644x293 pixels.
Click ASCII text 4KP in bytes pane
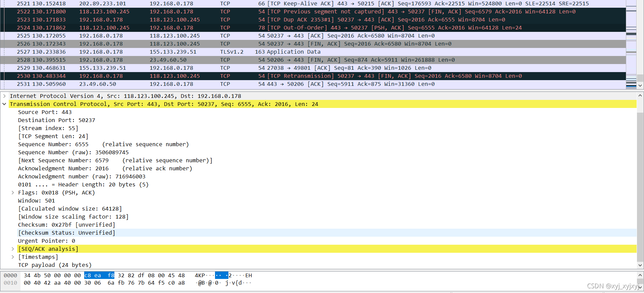[x=200, y=275]
